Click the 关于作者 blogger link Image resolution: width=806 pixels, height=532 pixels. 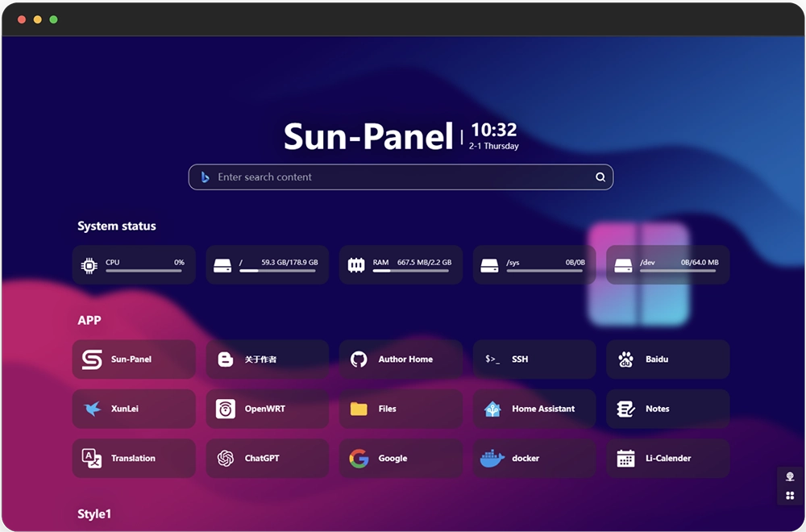(x=267, y=360)
